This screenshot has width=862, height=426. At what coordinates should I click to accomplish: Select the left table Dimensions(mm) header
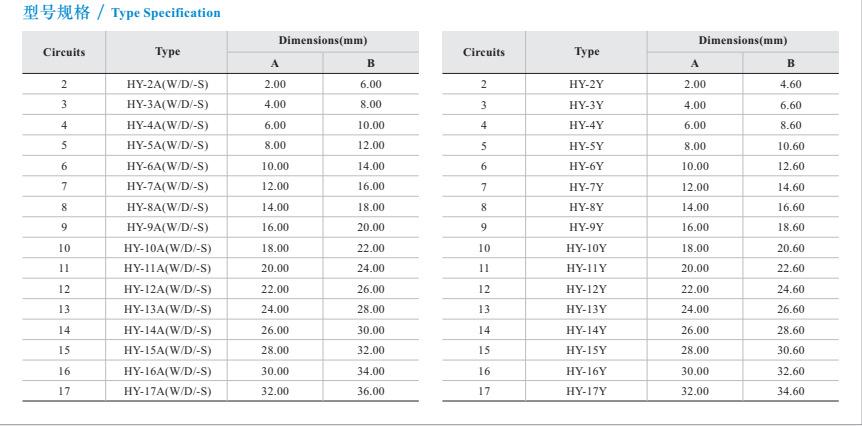point(323,40)
